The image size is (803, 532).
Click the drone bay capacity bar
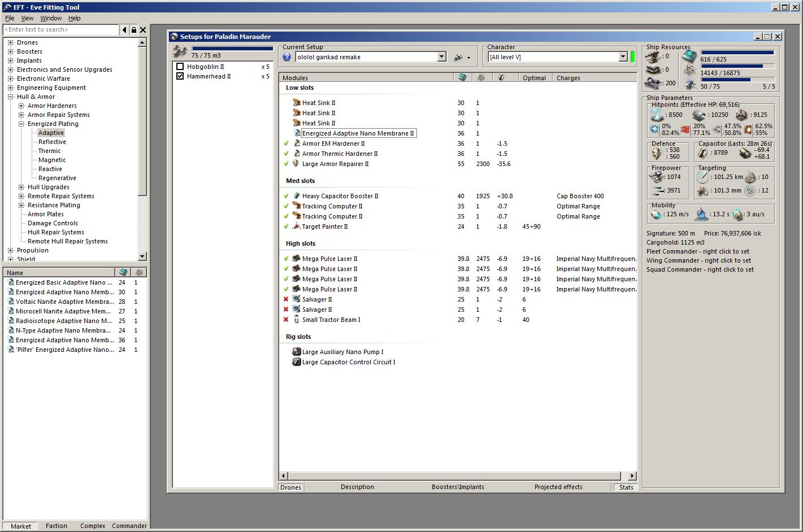click(232, 49)
